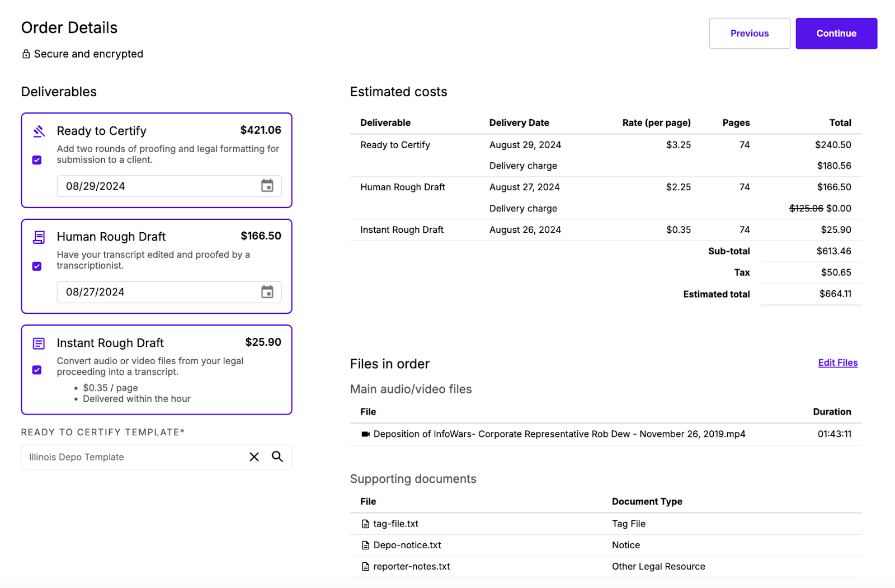Click the $50.65 tax value
895x588 pixels.
pyautogui.click(x=836, y=272)
